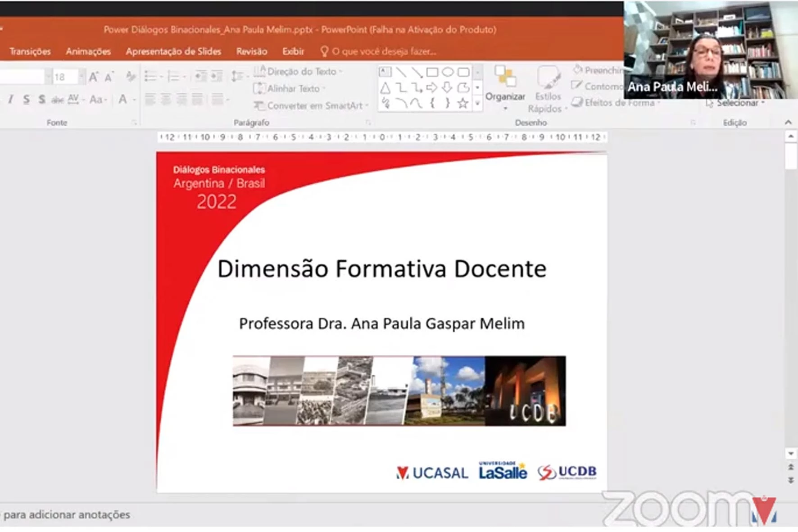
Task: Click the font color A button
Action: (122, 100)
